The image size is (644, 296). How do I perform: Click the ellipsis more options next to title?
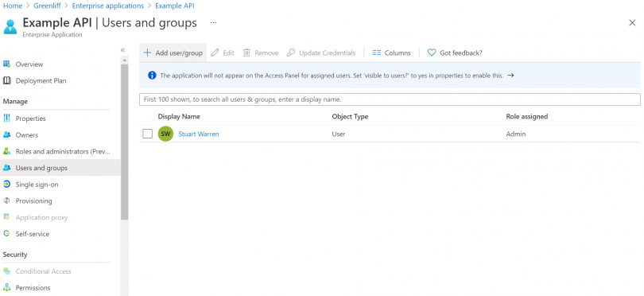213,22
